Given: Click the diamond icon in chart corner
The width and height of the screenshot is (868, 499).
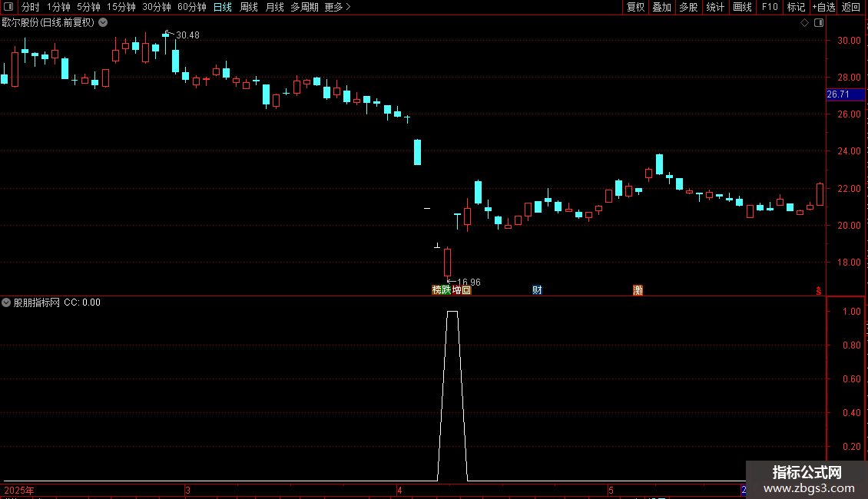Looking at the screenshot, I should [805, 23].
